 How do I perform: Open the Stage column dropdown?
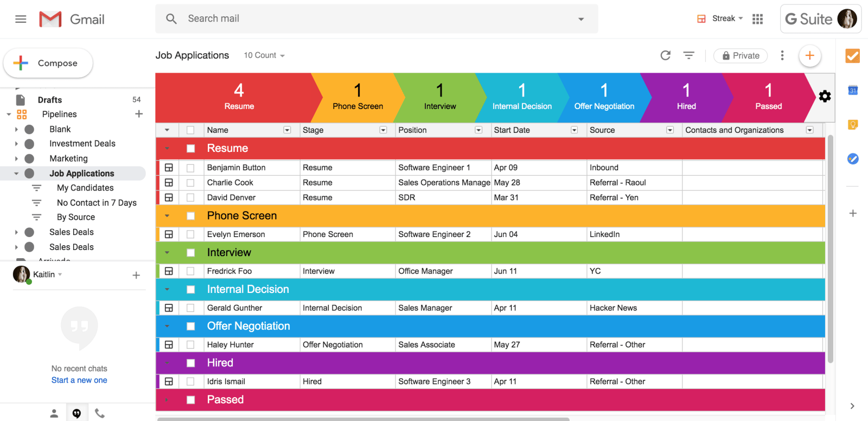point(383,130)
